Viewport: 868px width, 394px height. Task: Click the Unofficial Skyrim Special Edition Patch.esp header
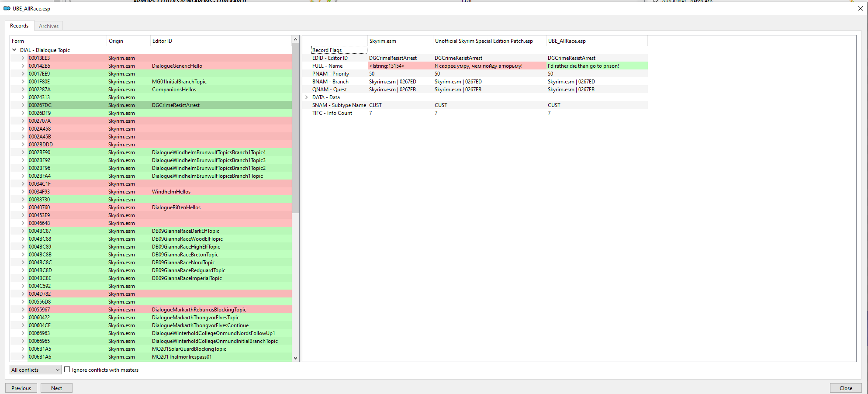tap(490, 41)
